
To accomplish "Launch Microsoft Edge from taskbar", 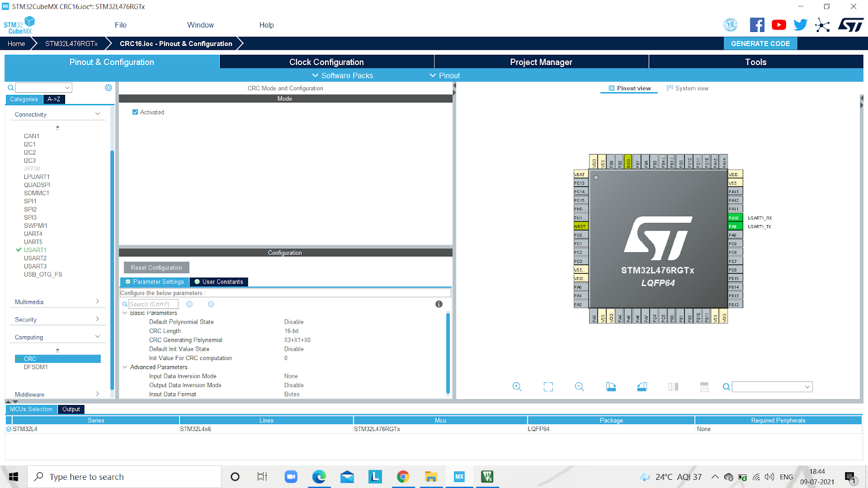I will (319, 477).
